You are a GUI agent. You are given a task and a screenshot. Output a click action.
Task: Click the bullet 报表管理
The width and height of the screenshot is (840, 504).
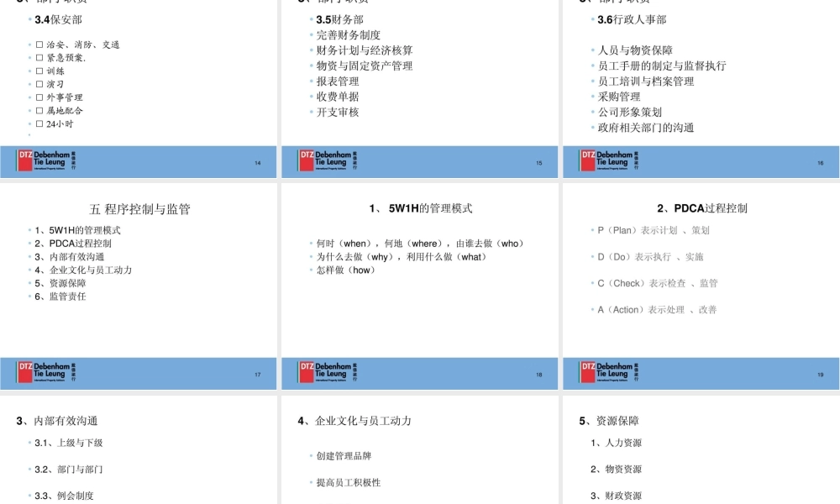[338, 81]
